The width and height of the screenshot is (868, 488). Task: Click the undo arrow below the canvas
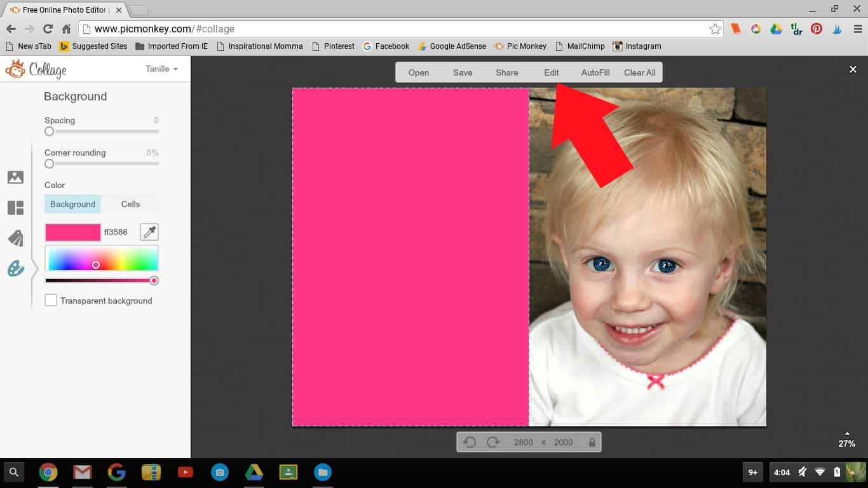click(470, 442)
